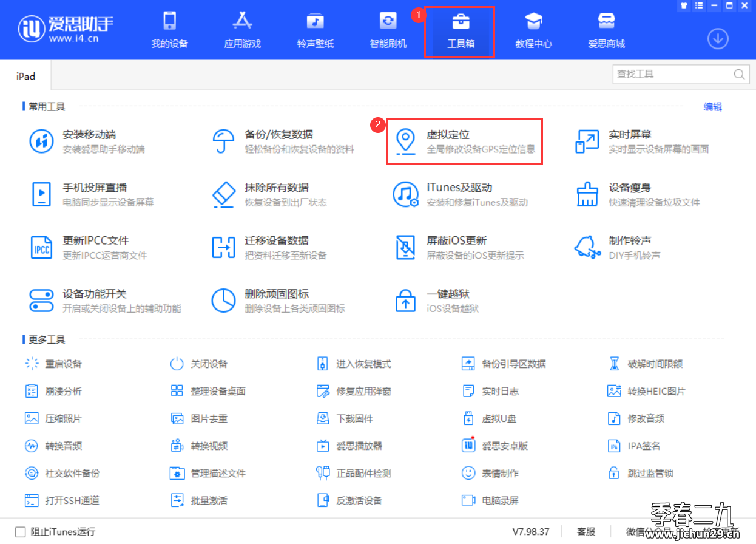The width and height of the screenshot is (756, 544).
Task: Select the iPad device tab
Action: coord(25,76)
